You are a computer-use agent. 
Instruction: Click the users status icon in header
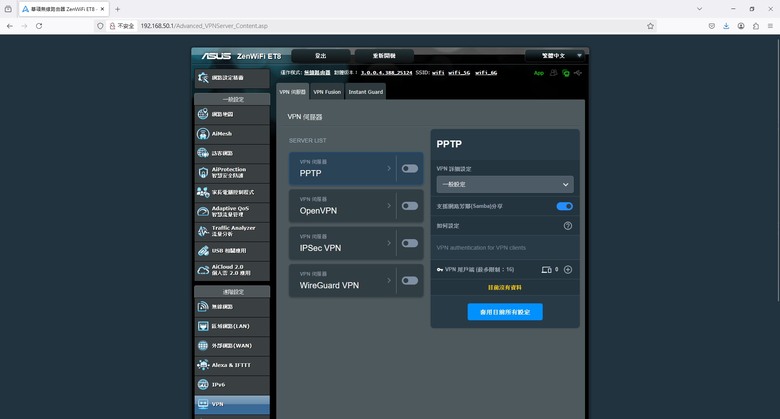pos(553,73)
